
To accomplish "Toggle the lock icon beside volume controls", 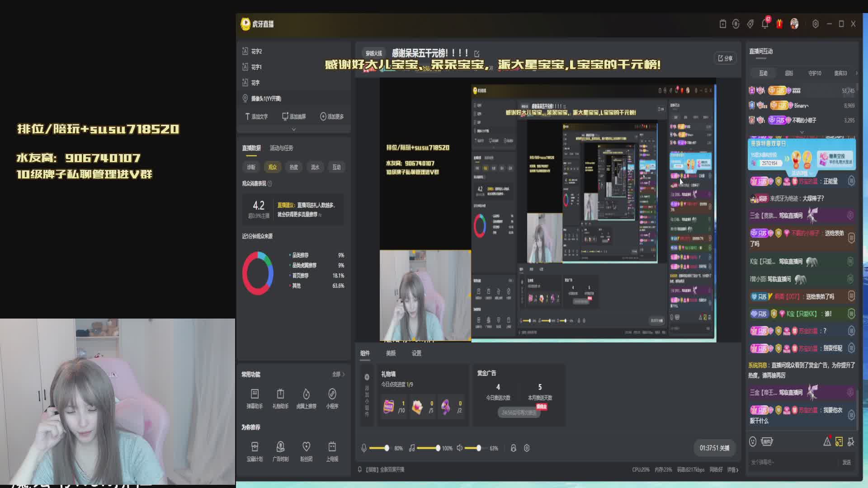I will pos(513,448).
